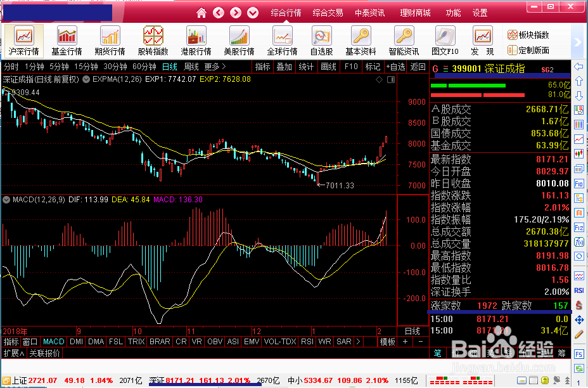
Task: Click the F10 sidebar icon
Action: [579, 183]
